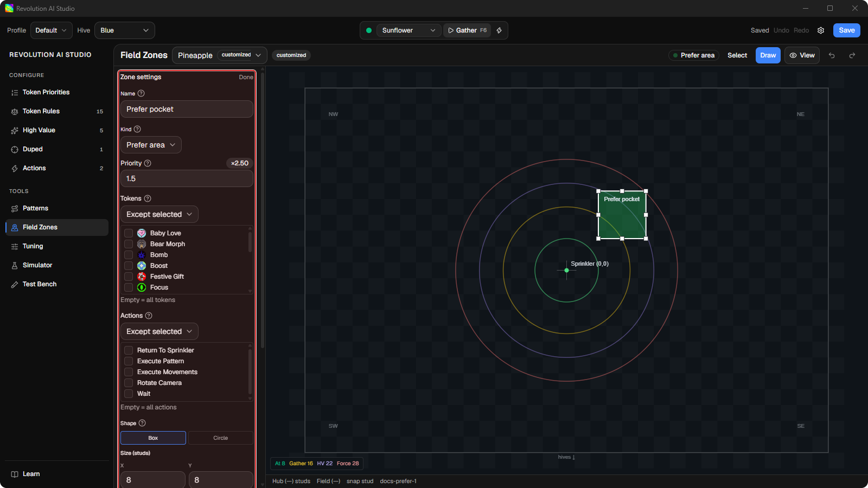
Task: Open the Pineapple field zones dropdown
Action: [x=220, y=55]
